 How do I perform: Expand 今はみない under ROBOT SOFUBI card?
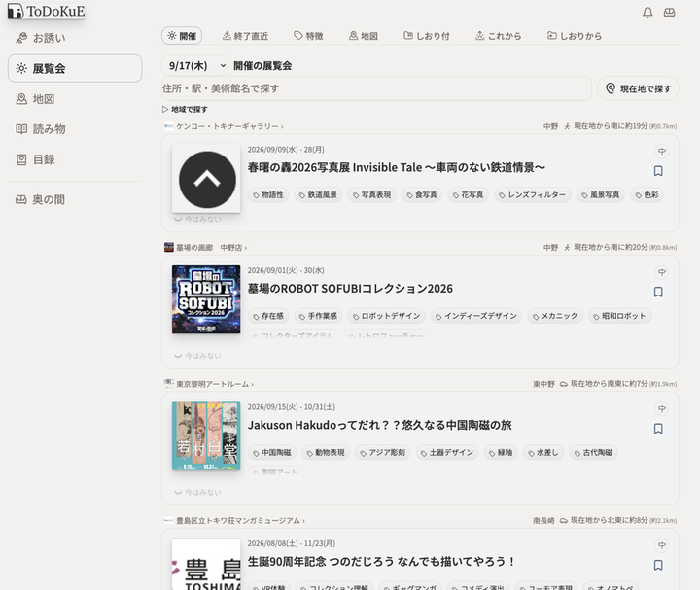(x=197, y=356)
